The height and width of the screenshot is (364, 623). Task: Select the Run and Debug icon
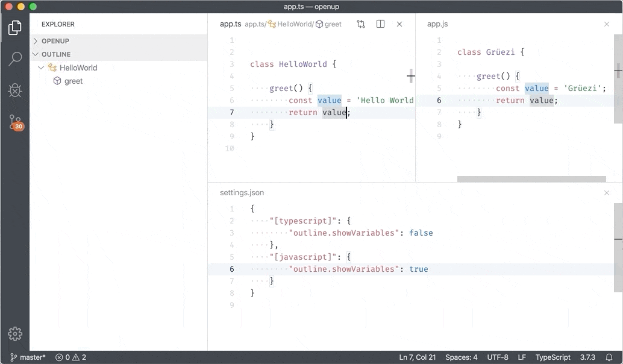(x=15, y=90)
